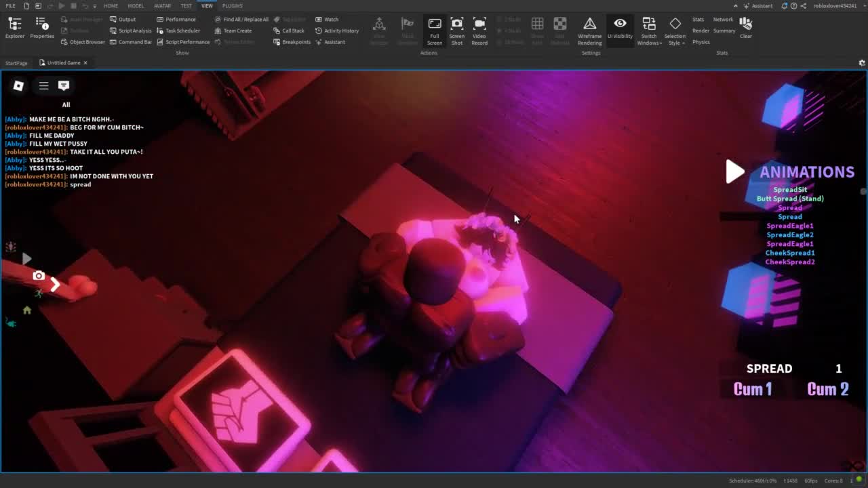This screenshot has width=868, height=488.
Task: Switch to the MODEL ribbon tab
Action: pyautogui.click(x=136, y=5)
